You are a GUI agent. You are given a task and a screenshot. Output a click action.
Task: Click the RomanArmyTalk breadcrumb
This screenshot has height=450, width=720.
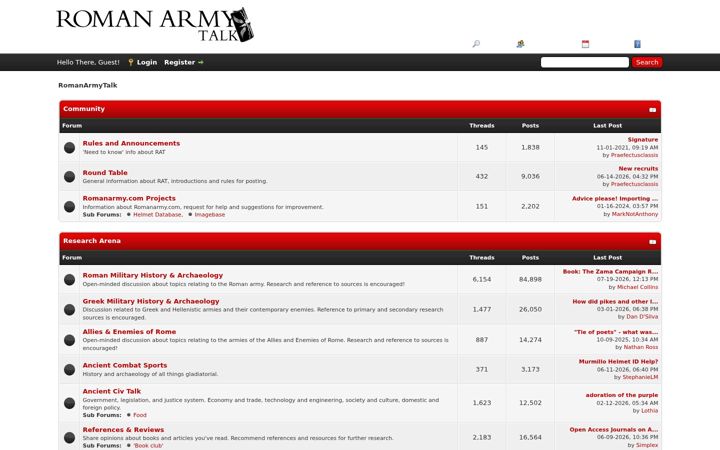[x=88, y=85]
